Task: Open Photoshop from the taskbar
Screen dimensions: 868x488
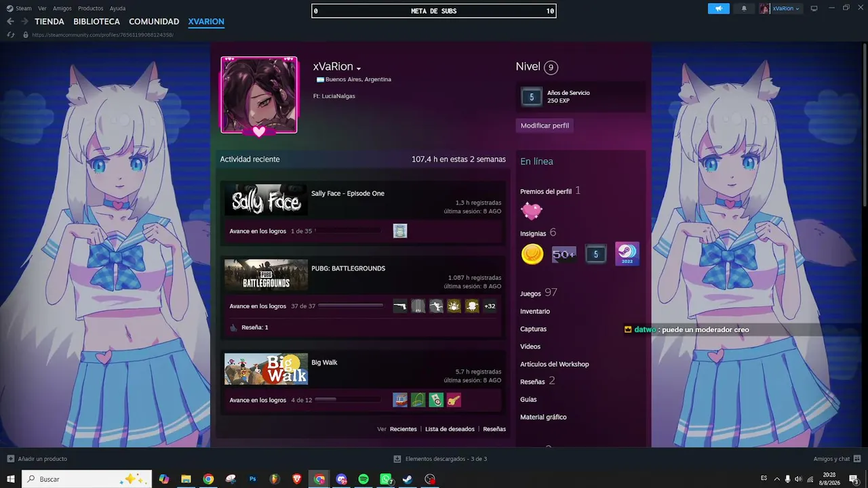Action: (x=253, y=479)
